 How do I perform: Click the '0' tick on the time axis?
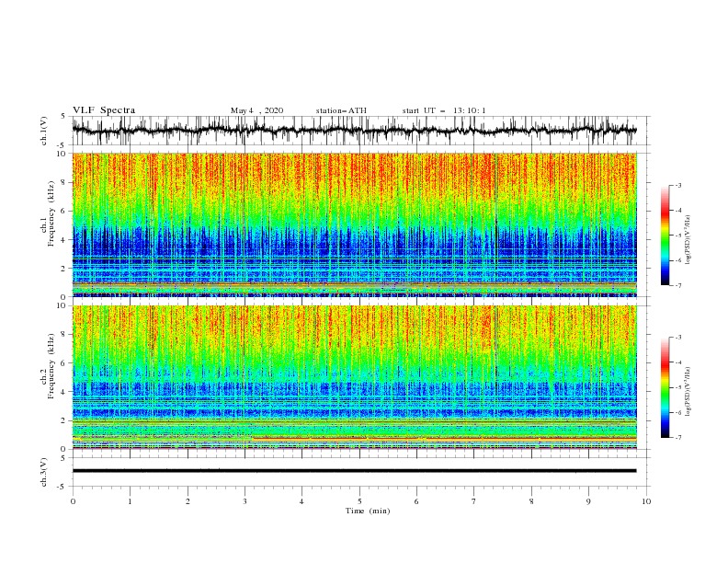pos(73,501)
